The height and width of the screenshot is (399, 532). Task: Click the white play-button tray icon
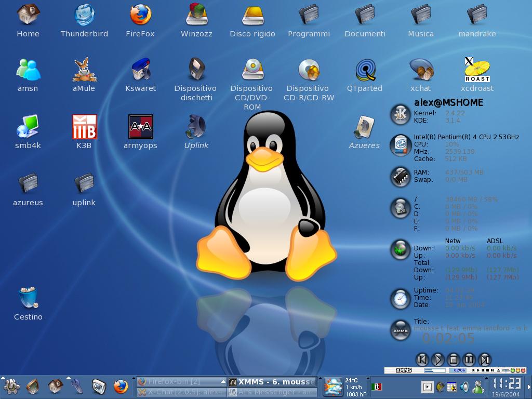pyautogui.click(x=427, y=387)
